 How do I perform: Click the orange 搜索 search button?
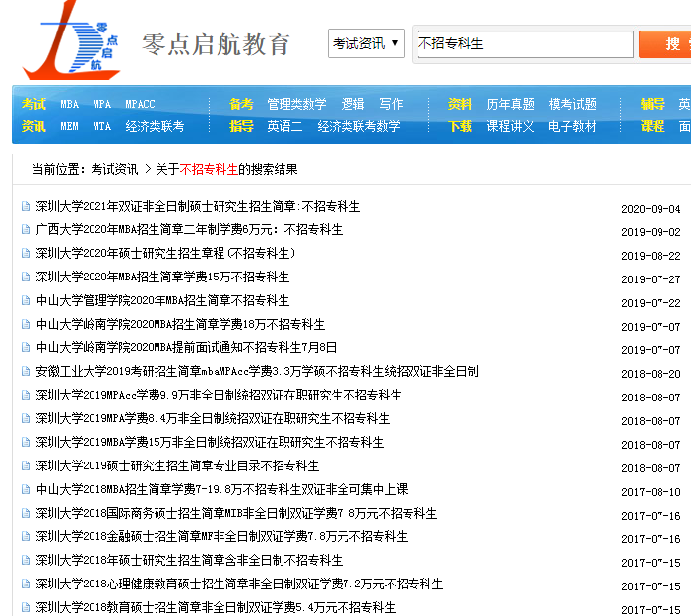pyautogui.click(x=665, y=44)
